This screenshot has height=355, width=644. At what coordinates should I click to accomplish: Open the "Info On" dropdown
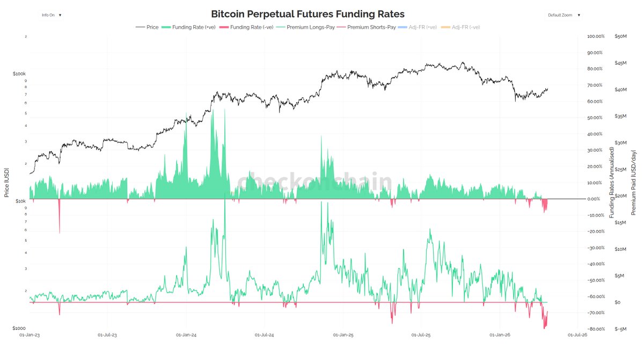[52, 15]
